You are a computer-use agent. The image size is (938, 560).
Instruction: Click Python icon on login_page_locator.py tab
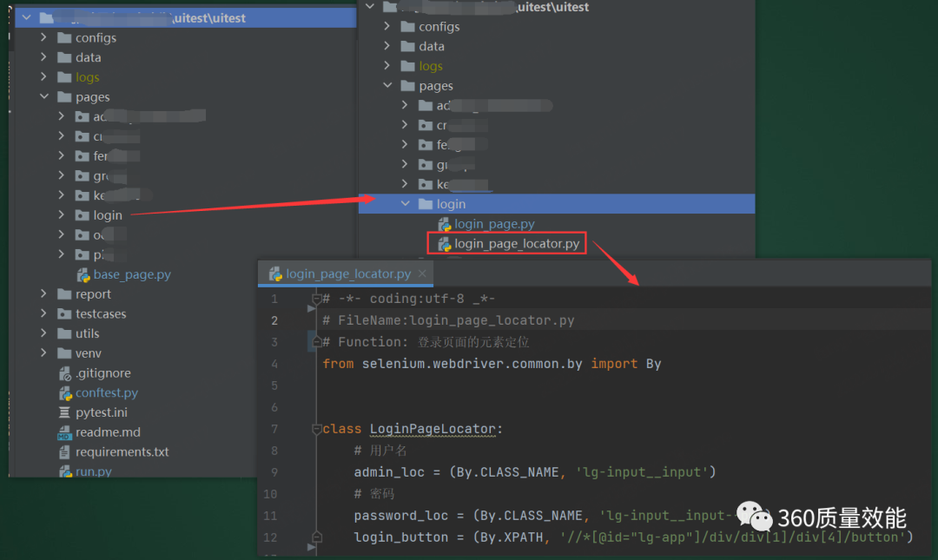pos(275,274)
